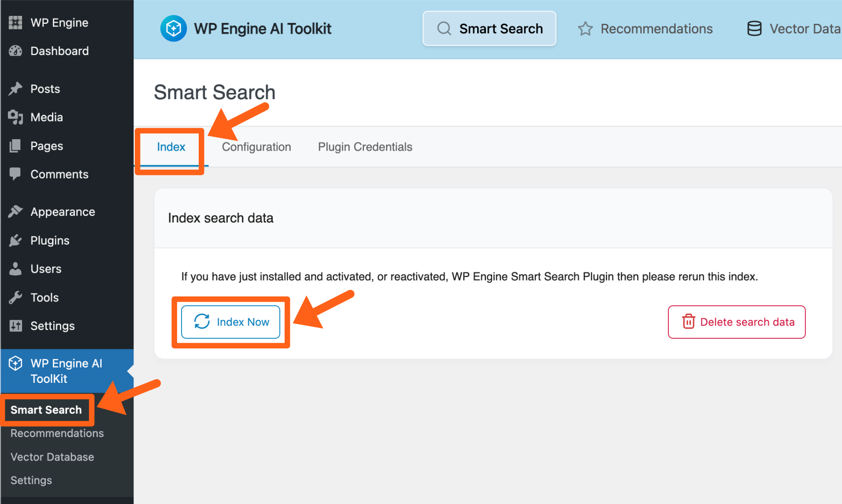Open Recommendations in the top navigation
Screen dimensions: 842x504
click(x=645, y=29)
